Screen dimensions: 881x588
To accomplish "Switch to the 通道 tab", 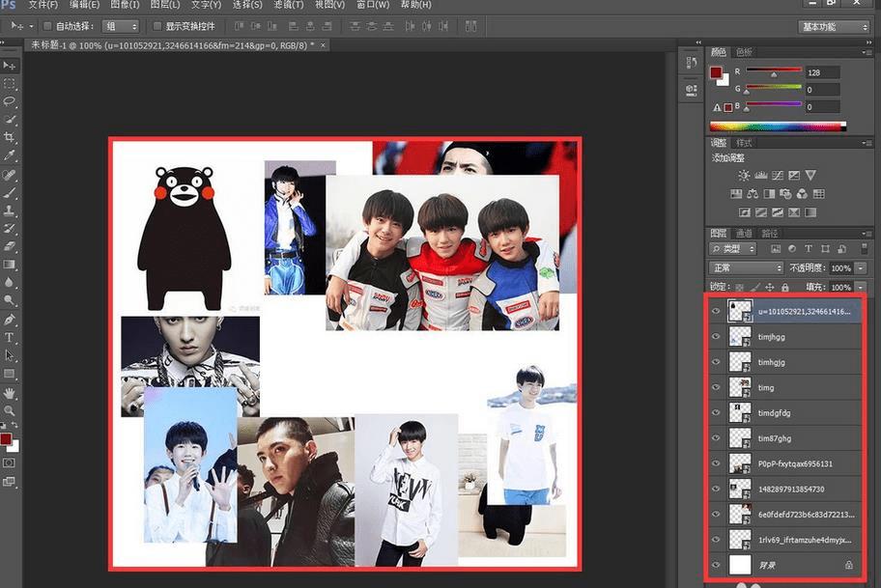I will coord(744,233).
